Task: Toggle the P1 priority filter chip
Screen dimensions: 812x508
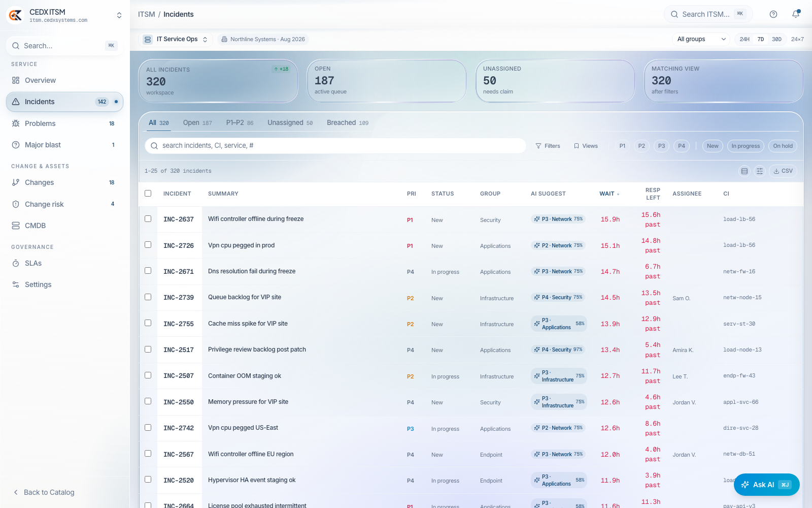Action: point(622,146)
